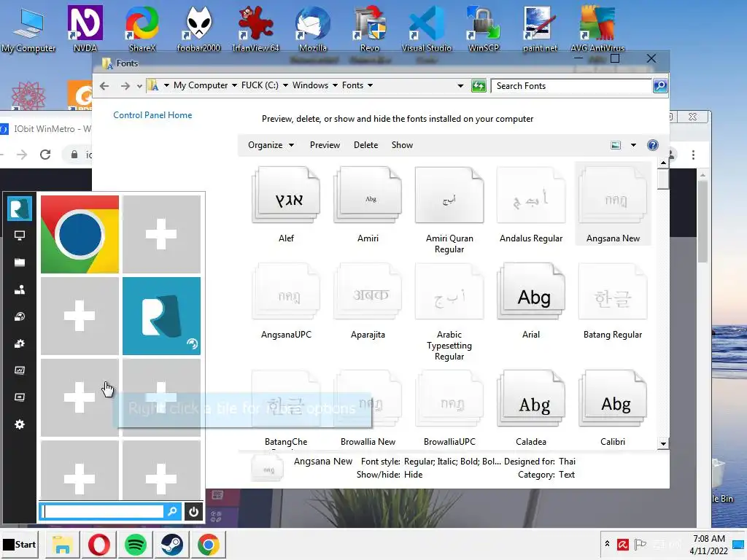Select the Alef font

tap(286, 205)
